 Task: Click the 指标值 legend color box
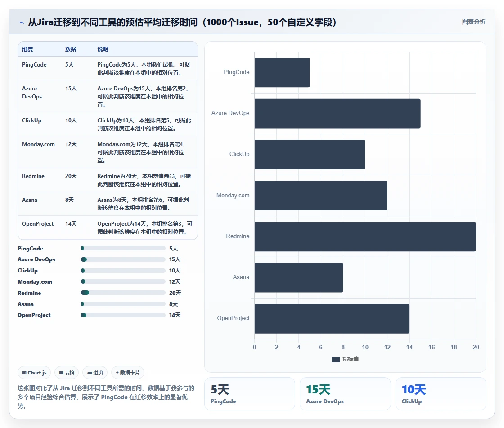[336, 360]
